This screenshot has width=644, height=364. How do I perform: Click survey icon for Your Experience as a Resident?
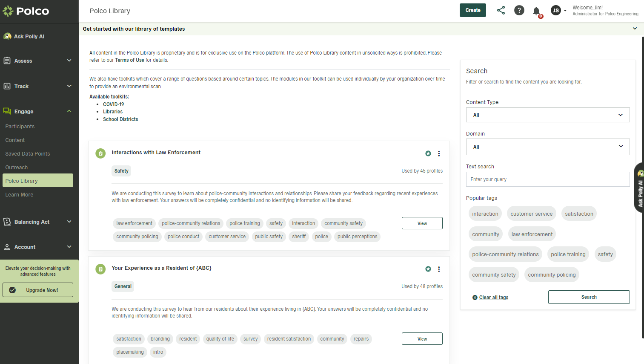click(100, 269)
